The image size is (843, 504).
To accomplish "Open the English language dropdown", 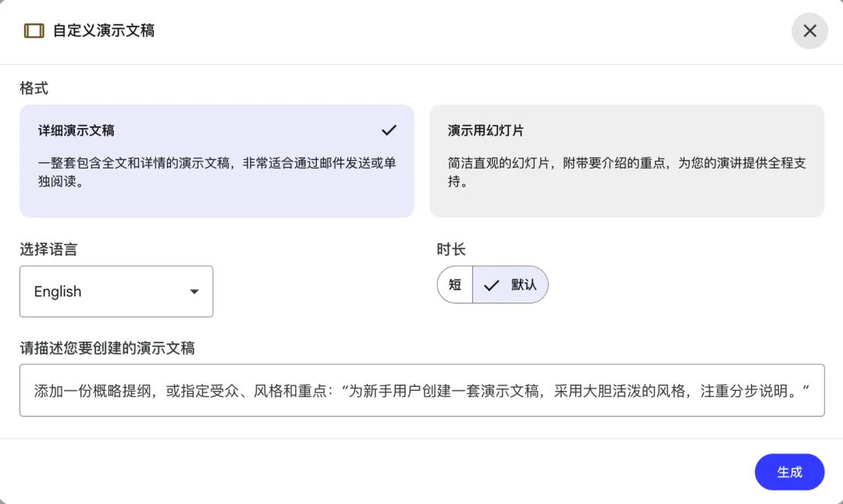I will click(116, 292).
